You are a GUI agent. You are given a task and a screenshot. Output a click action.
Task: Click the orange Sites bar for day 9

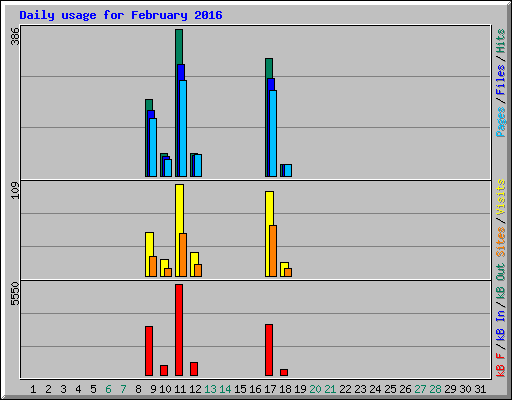click(x=153, y=266)
